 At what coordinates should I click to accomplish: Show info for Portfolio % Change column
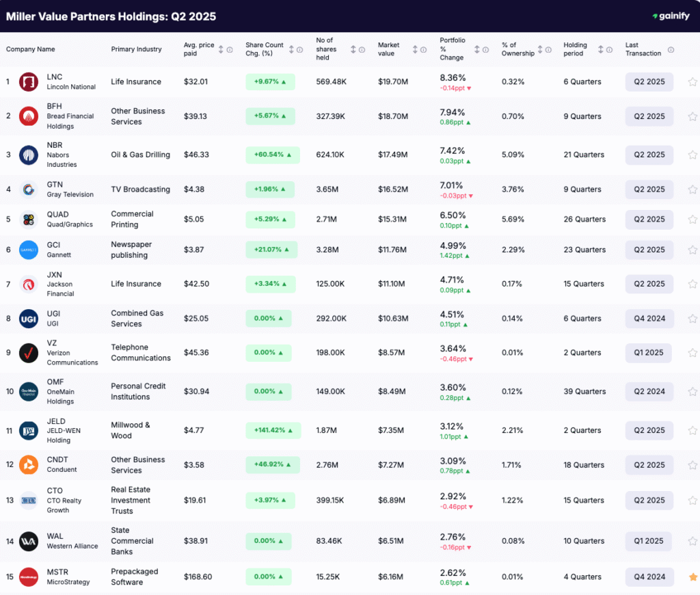pyautogui.click(x=485, y=49)
